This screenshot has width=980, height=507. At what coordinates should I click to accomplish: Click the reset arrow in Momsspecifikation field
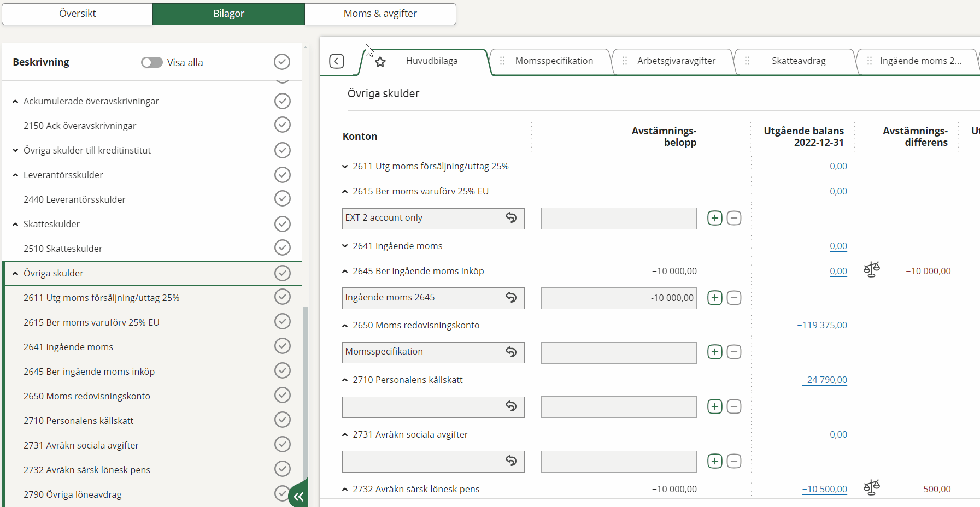(x=511, y=352)
